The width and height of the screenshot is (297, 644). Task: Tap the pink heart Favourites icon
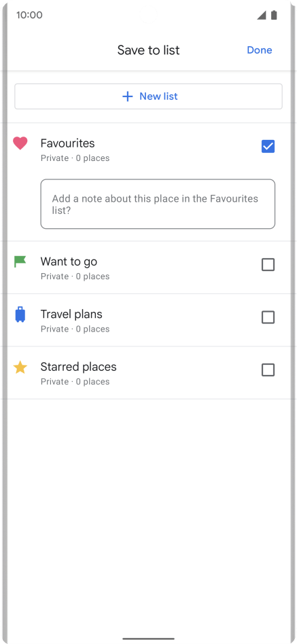(x=20, y=143)
